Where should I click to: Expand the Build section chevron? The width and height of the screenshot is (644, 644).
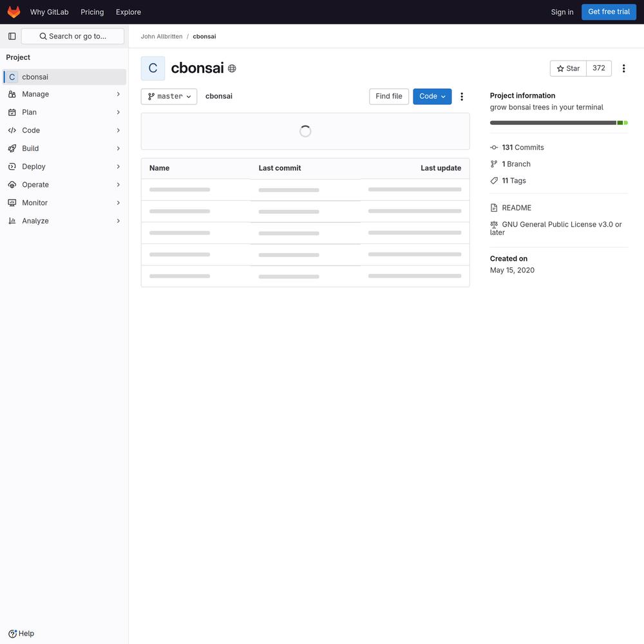[x=118, y=148]
